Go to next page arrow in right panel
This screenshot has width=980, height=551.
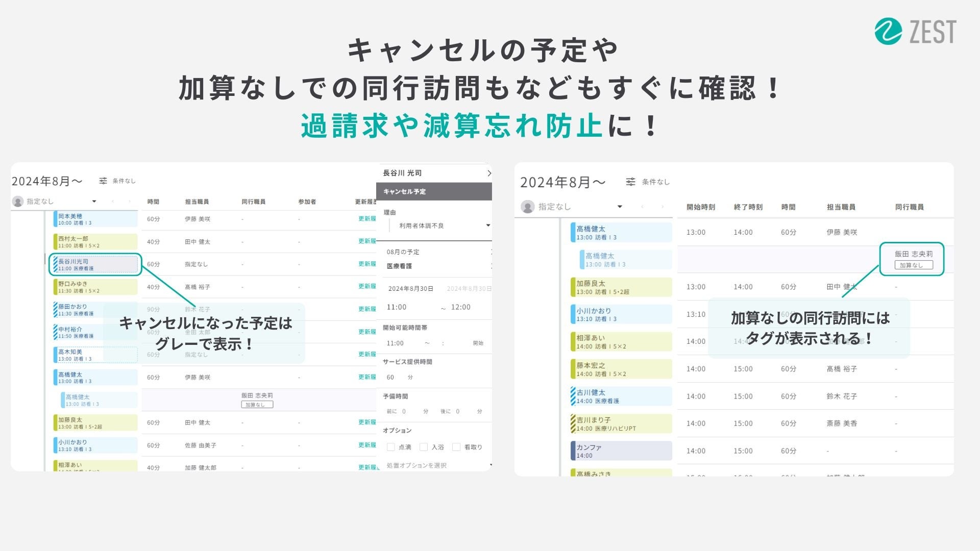click(x=663, y=207)
